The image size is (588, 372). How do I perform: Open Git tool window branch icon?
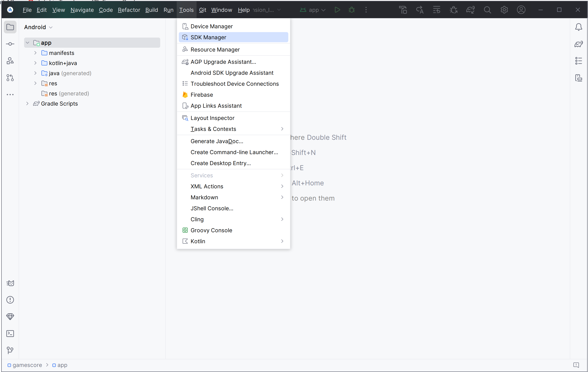coord(10,350)
